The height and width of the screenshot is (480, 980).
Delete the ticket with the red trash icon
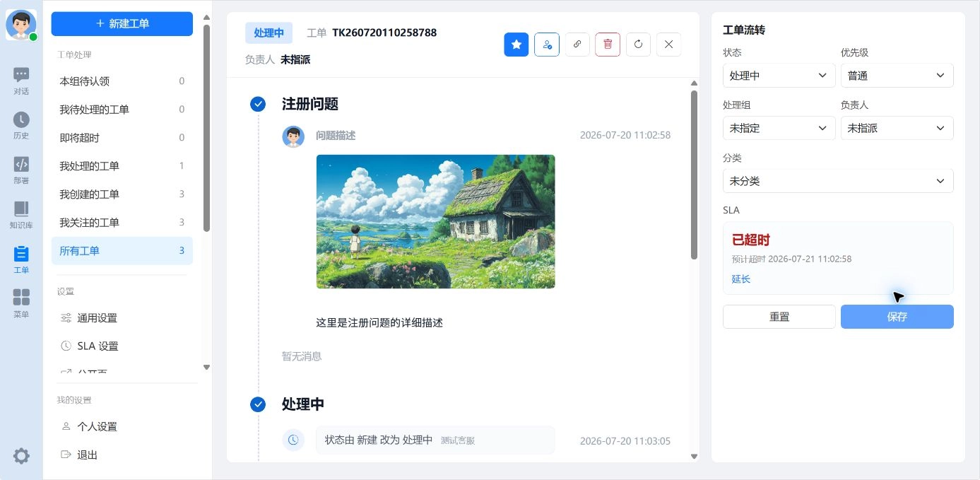(608, 45)
